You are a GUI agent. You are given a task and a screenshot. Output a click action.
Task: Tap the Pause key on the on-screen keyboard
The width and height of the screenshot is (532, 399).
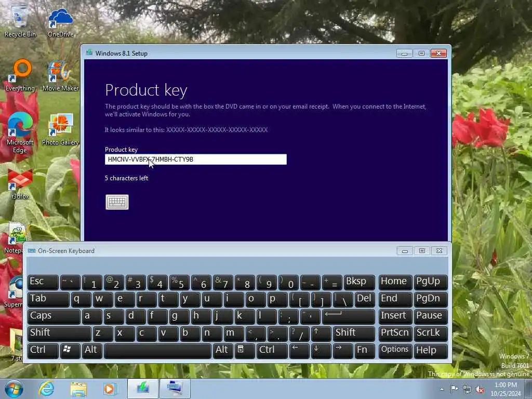(x=431, y=316)
